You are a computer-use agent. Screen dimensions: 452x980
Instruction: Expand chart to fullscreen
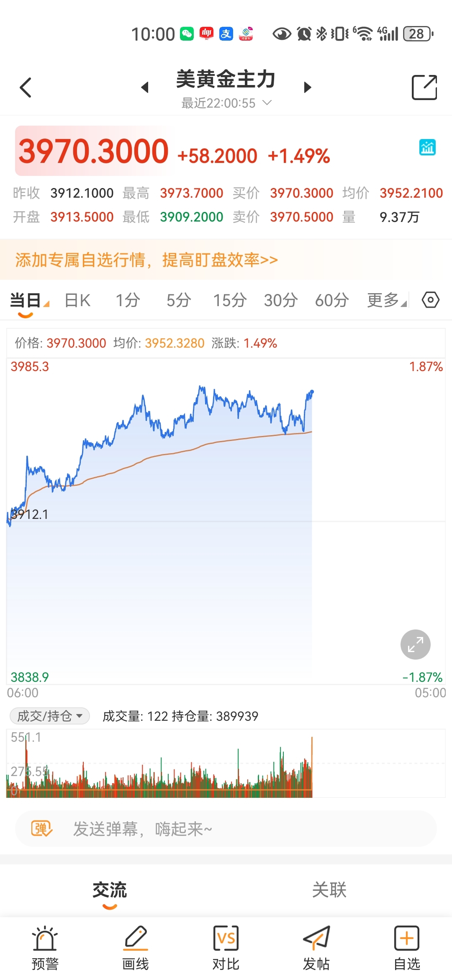coord(415,645)
